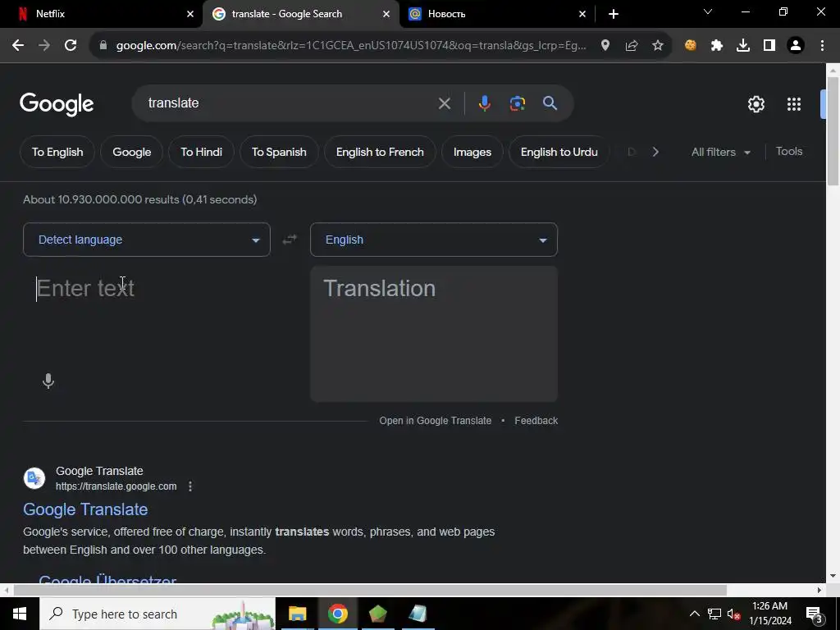Open the tab search chevron
The height and width of the screenshot is (630, 840).
pyautogui.click(x=708, y=11)
